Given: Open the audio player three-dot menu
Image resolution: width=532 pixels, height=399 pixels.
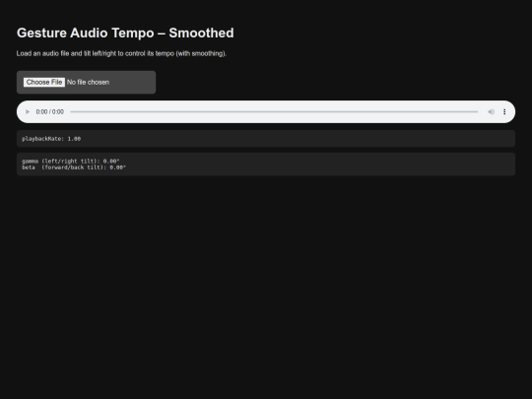Looking at the screenshot, I should [x=504, y=111].
